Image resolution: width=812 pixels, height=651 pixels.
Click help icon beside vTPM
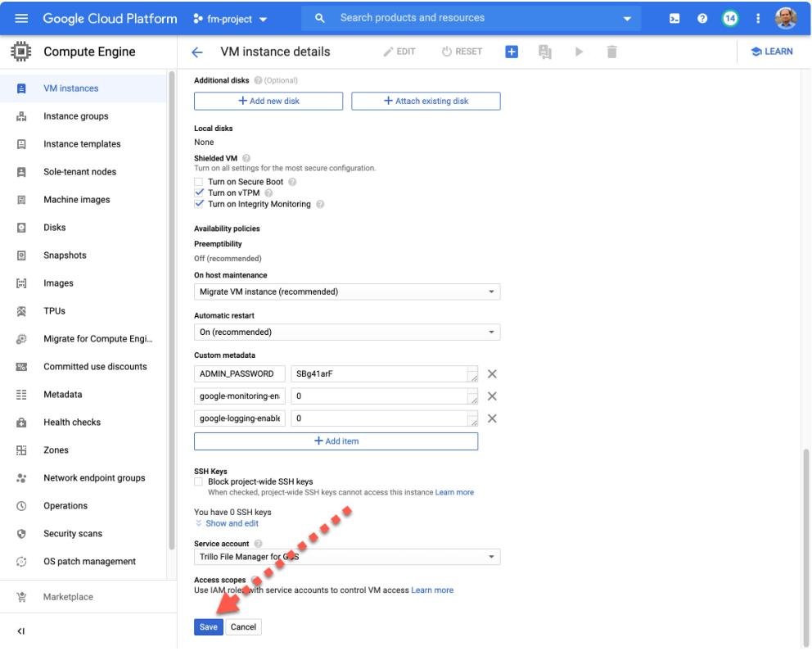point(268,193)
